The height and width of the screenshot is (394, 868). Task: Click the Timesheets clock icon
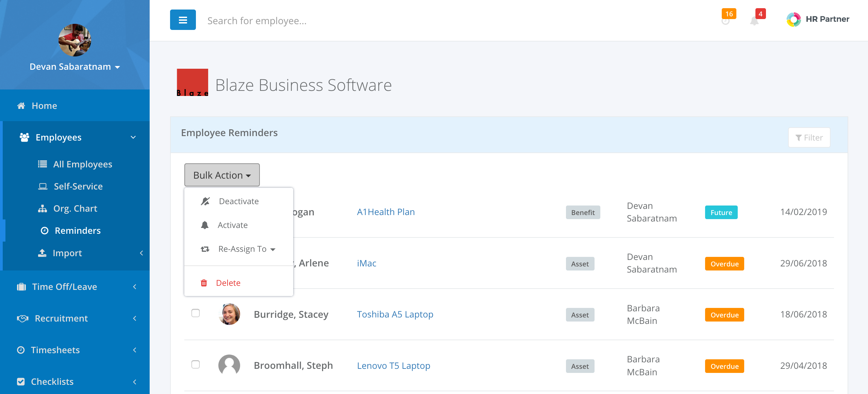pos(21,350)
